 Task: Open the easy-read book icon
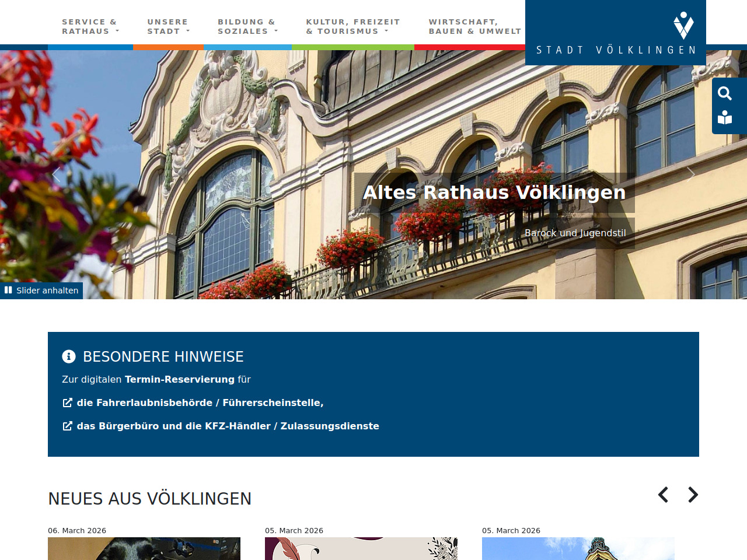(725, 118)
